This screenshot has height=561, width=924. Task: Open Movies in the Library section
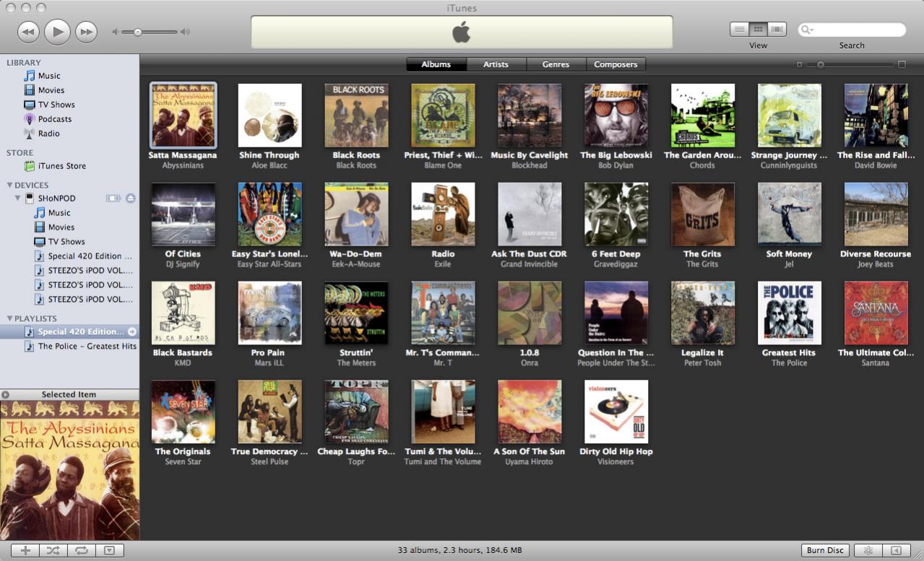(x=51, y=90)
